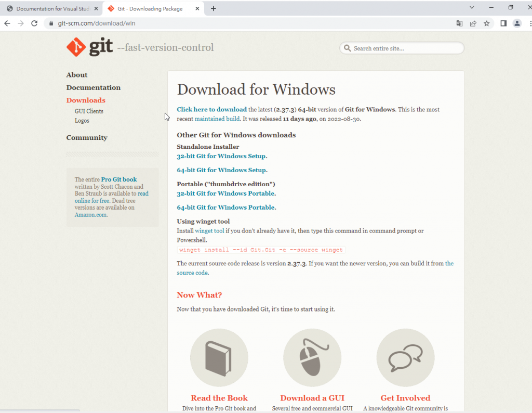The image size is (532, 413).
Task: Click the winget install command text
Action: (261, 250)
